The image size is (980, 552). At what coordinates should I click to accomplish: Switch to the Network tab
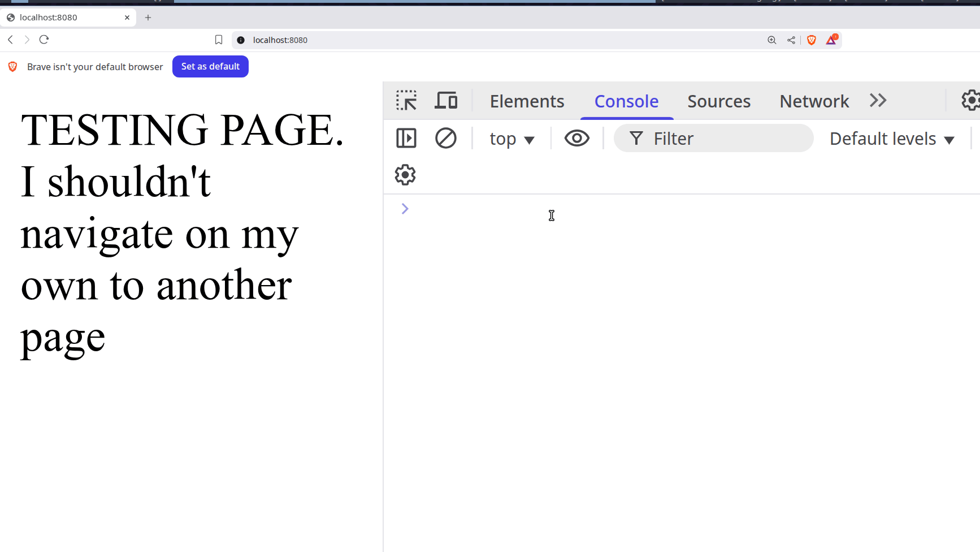click(814, 101)
